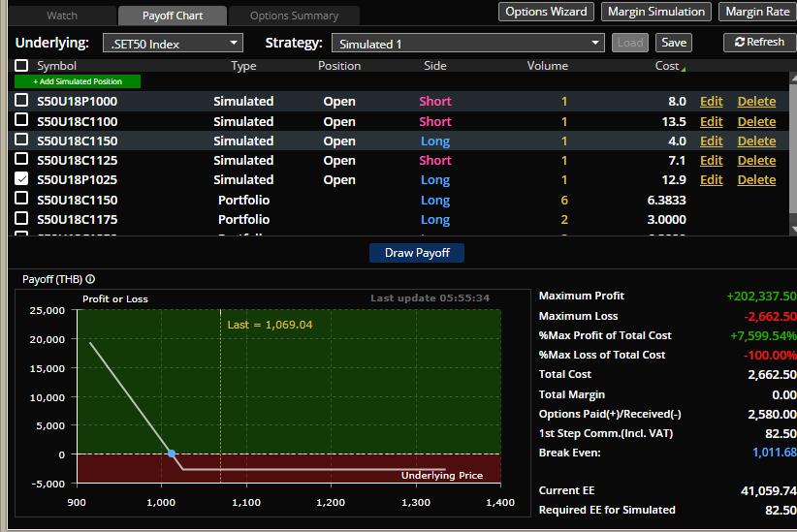Switch to the Watch tab
The width and height of the screenshot is (797, 532).
62,16
